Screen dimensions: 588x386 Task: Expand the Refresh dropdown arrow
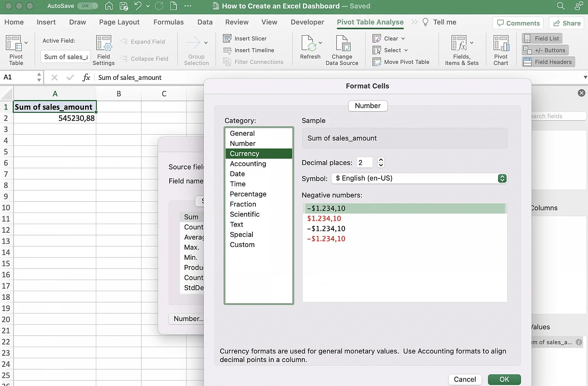(x=320, y=43)
